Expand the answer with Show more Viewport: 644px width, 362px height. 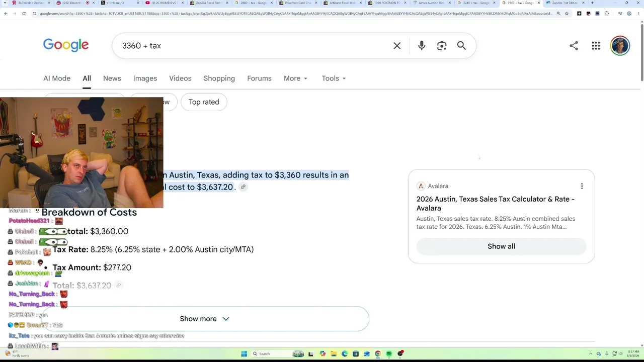[204, 319]
